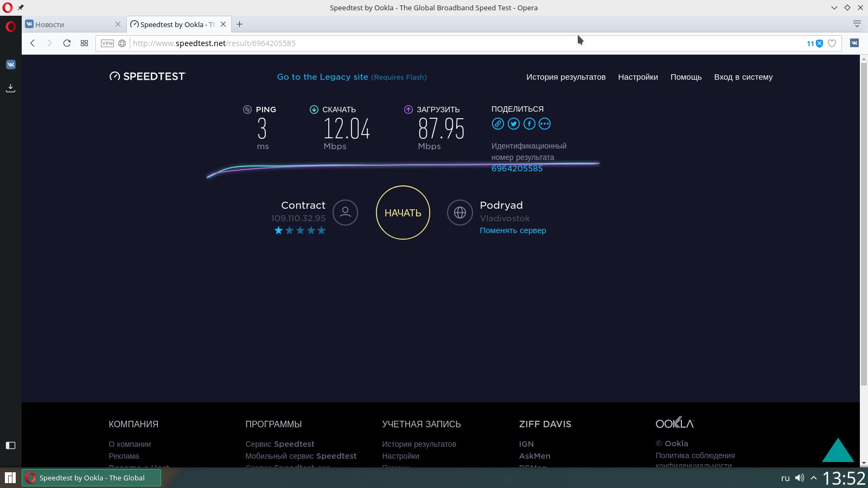Unpin window via pin icon in titlebar
The height and width of the screenshot is (488, 868).
click(21, 8)
